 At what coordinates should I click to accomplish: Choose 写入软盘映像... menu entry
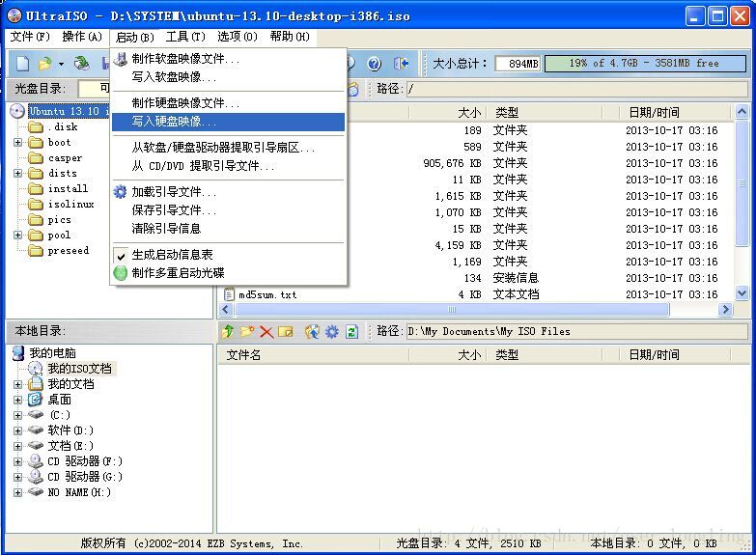[x=229, y=77]
